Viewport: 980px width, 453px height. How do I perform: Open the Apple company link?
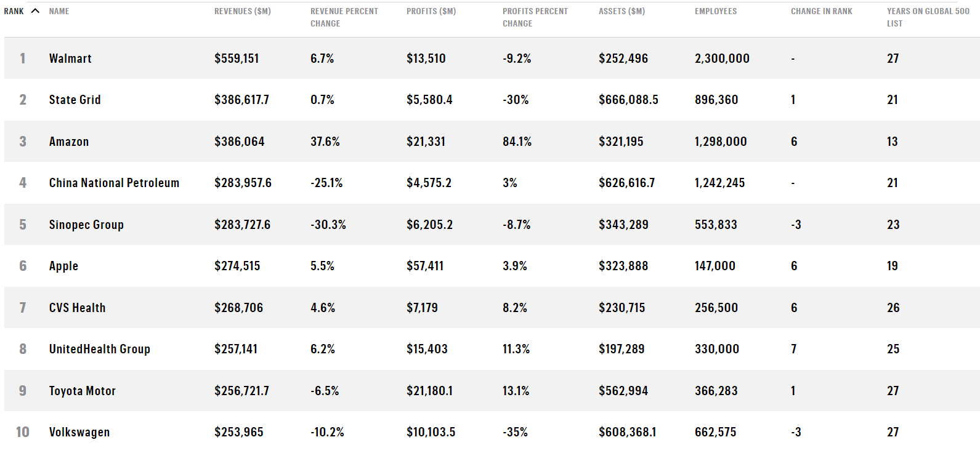[63, 266]
